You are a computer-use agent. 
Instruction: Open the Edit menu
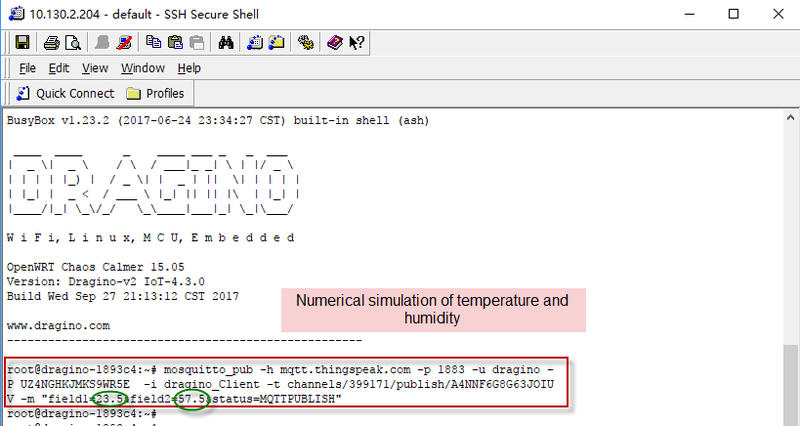59,68
